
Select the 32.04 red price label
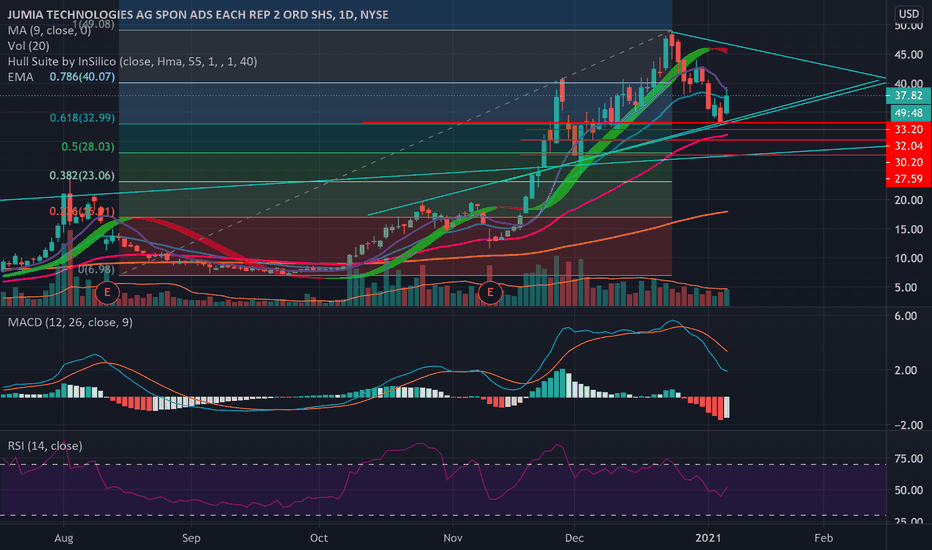(x=908, y=146)
